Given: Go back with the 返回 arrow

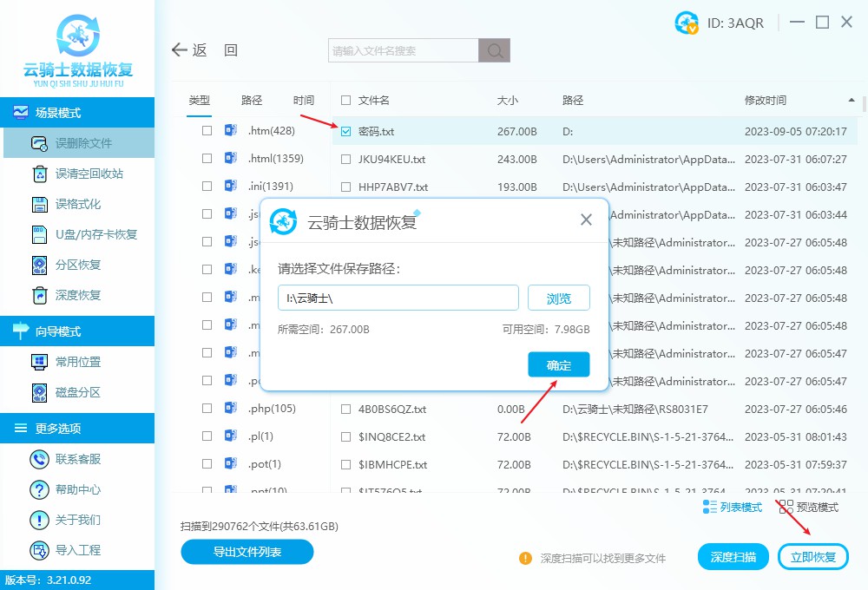Looking at the screenshot, I should (204, 50).
